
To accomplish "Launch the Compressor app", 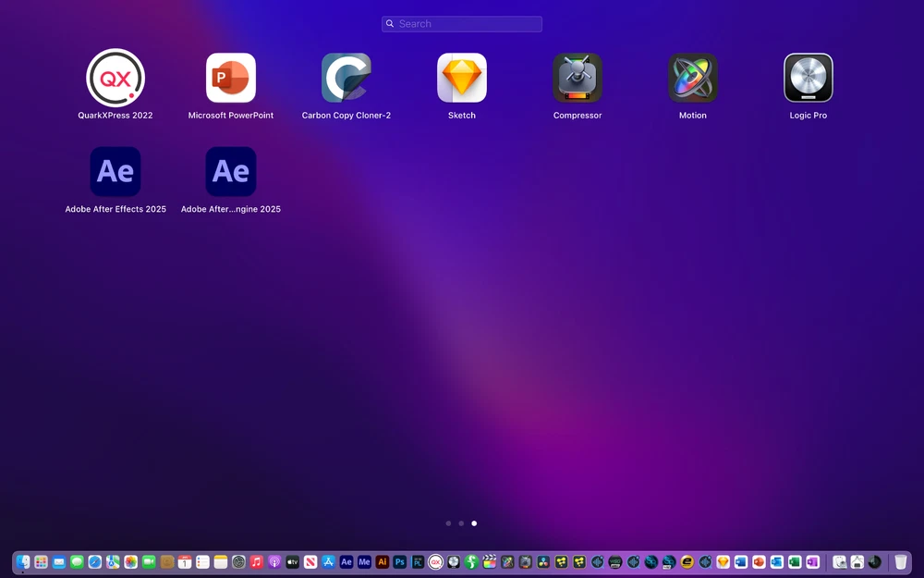I will click(x=577, y=79).
